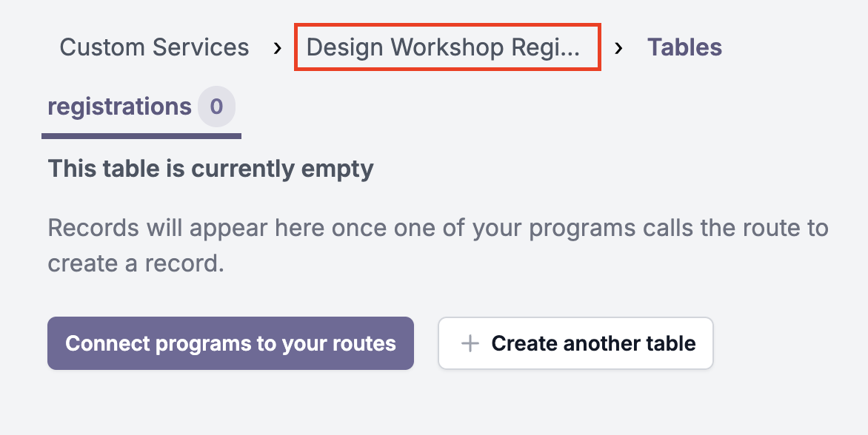The image size is (868, 435).
Task: Create another table using the white button
Action: pos(575,343)
